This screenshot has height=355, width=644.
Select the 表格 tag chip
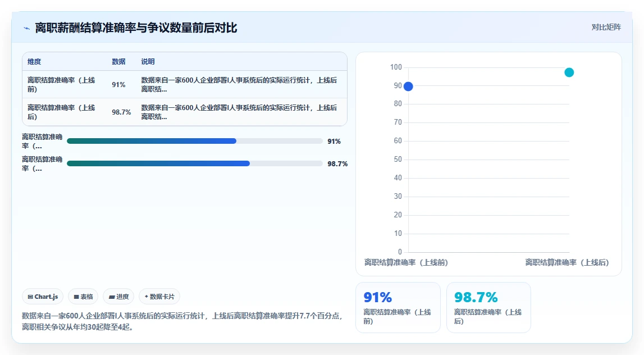tap(83, 297)
